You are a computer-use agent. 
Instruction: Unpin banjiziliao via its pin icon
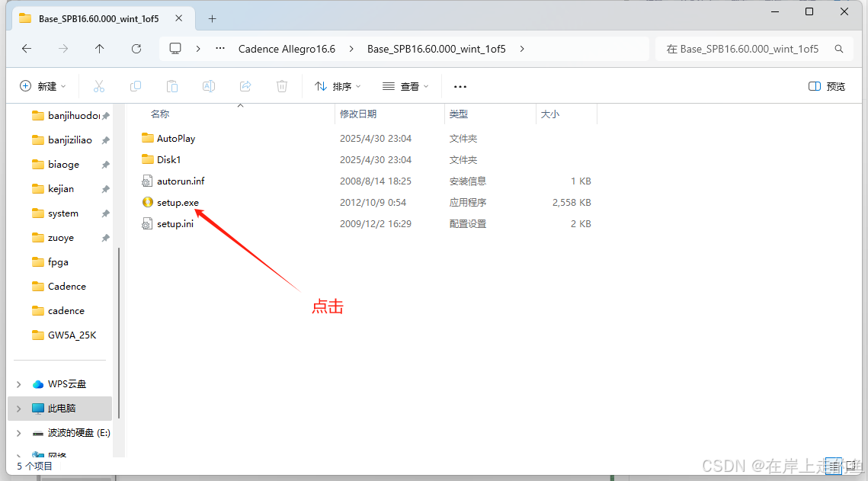click(x=105, y=140)
